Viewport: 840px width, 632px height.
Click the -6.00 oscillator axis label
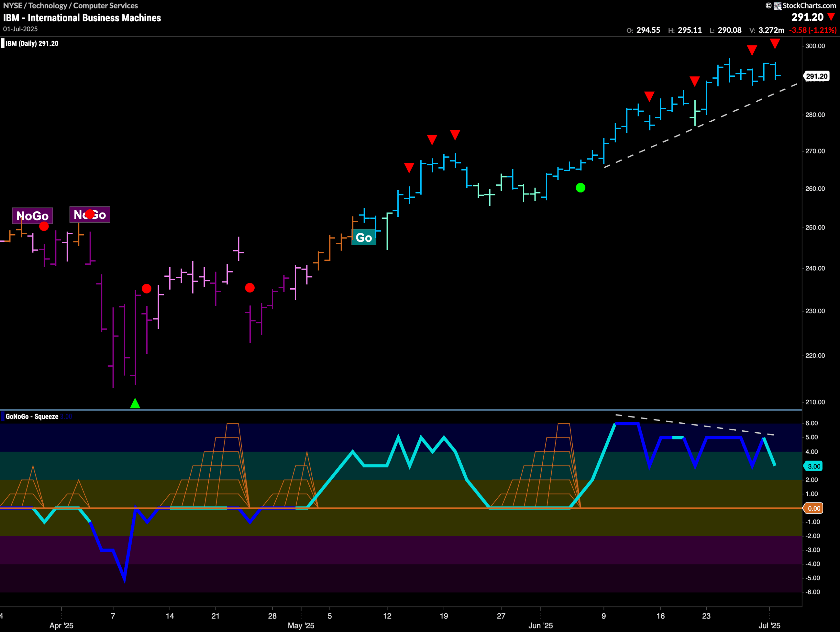pyautogui.click(x=813, y=592)
